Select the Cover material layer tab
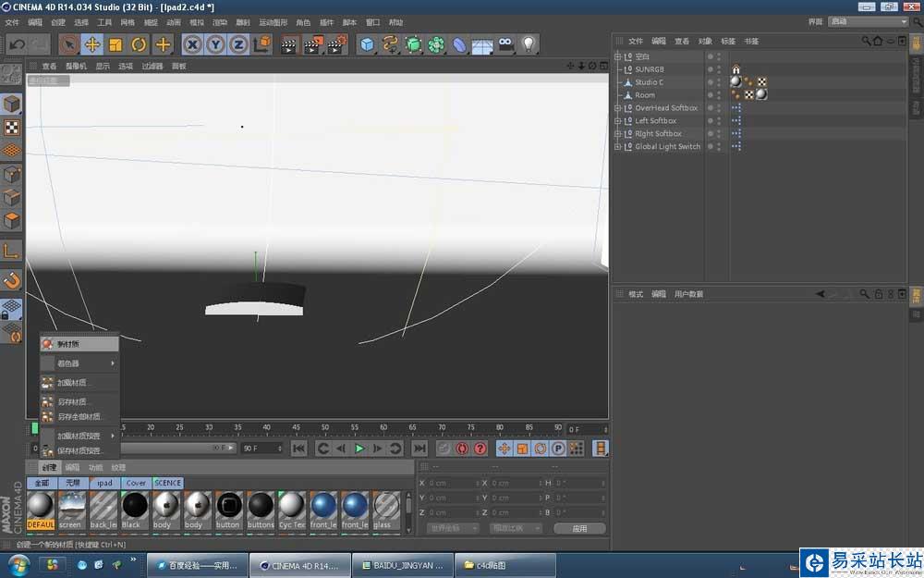924x578 pixels. click(x=136, y=483)
